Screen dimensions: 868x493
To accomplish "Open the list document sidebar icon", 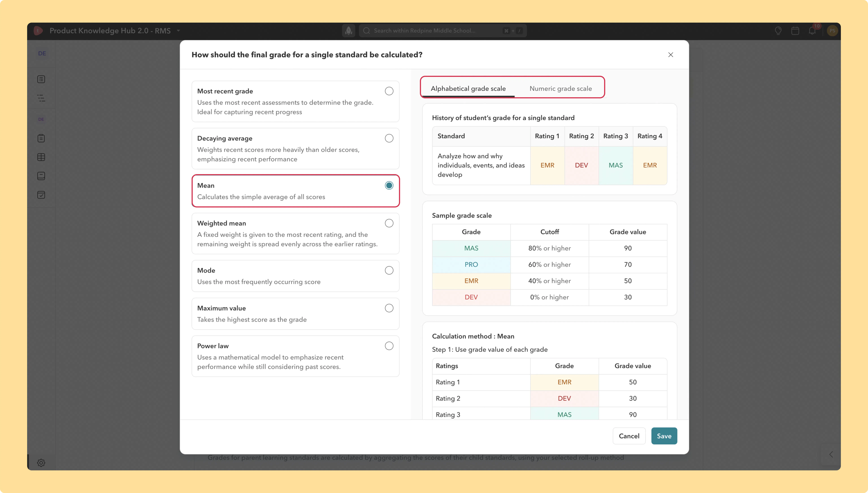I will [41, 79].
